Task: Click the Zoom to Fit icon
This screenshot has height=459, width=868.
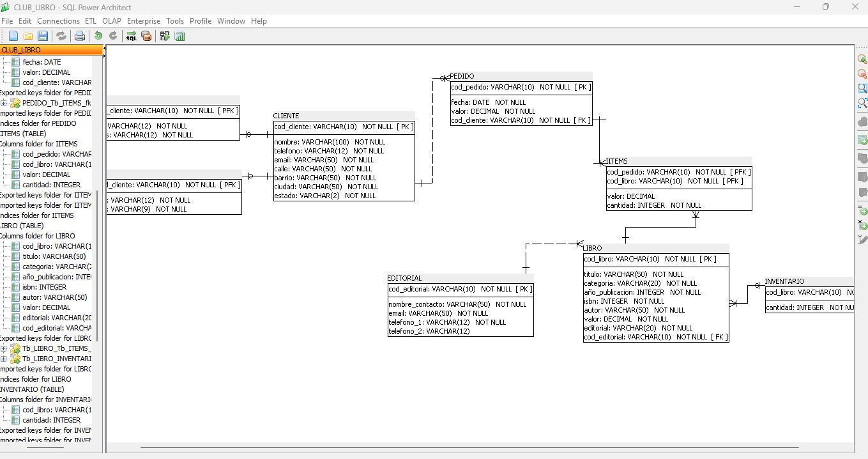Action: 862,103
